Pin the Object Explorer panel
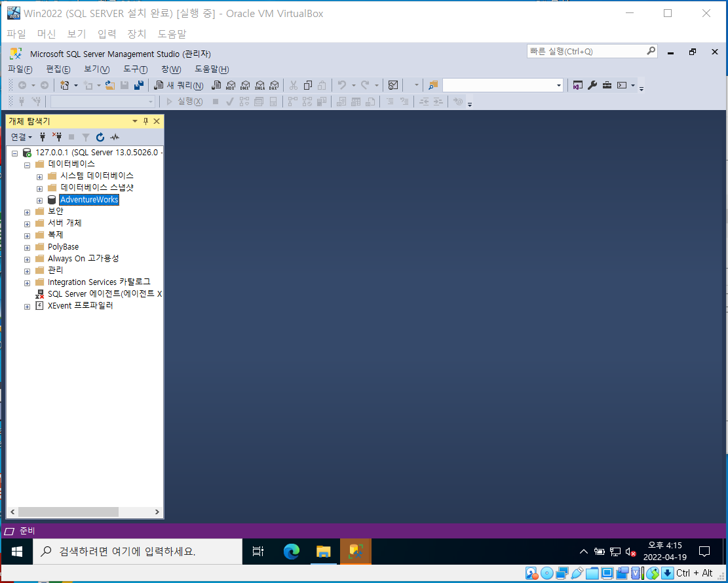The image size is (728, 583). [145, 121]
